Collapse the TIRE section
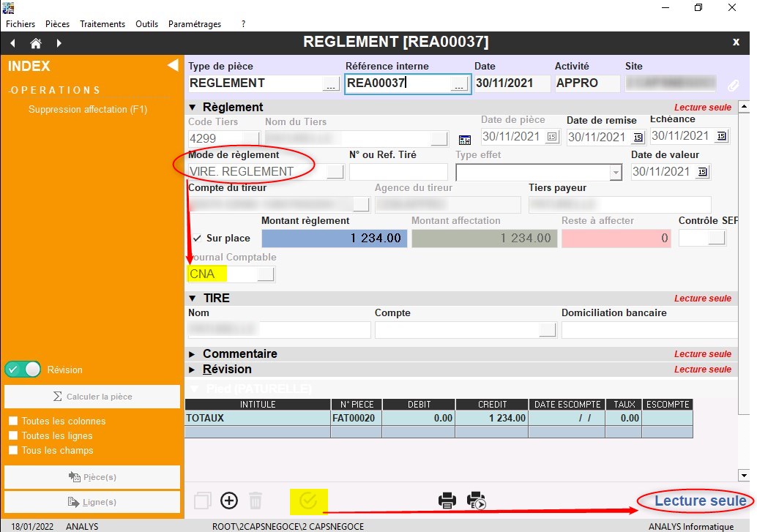The image size is (757, 532). click(193, 299)
